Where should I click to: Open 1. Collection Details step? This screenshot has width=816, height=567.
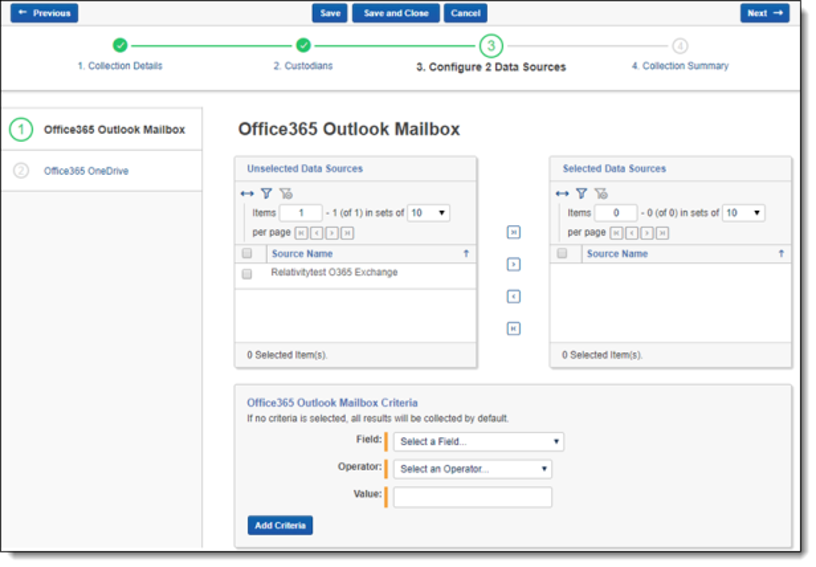(x=120, y=66)
